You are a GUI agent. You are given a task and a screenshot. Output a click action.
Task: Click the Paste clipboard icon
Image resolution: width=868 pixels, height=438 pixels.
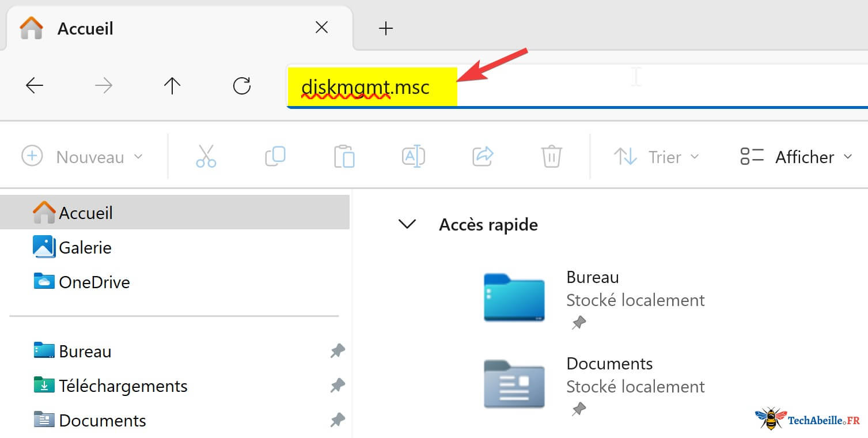pos(344,157)
